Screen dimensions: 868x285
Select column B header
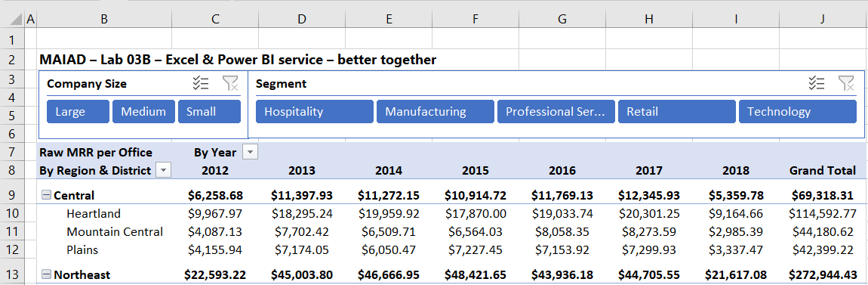pos(104,19)
